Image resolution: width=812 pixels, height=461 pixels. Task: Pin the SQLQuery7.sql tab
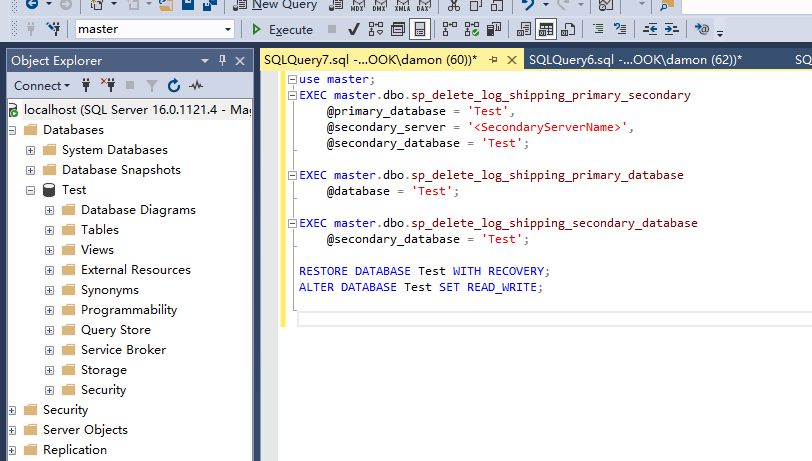(x=494, y=60)
